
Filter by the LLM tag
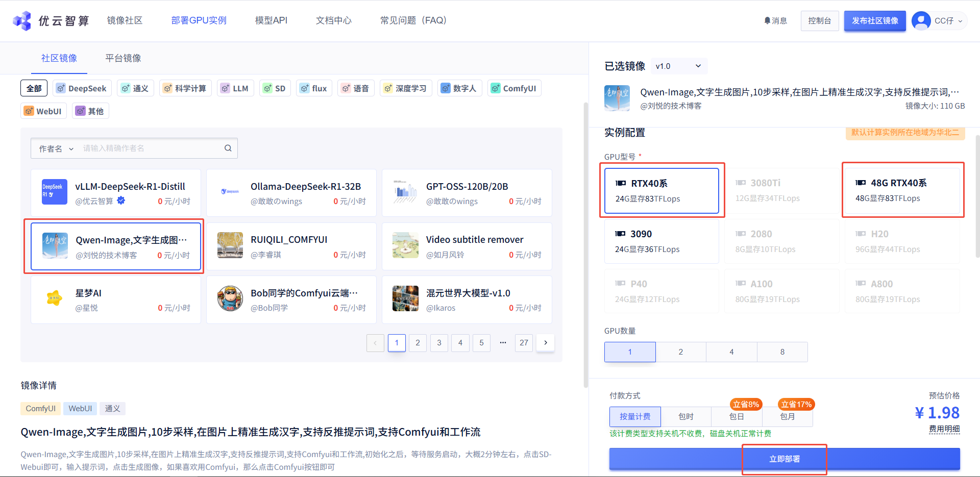[x=235, y=88]
